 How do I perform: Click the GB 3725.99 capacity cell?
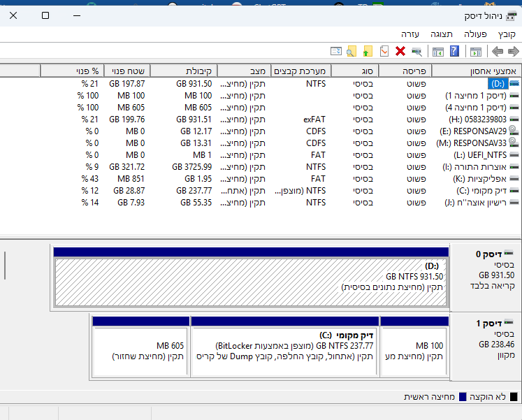tap(191, 167)
